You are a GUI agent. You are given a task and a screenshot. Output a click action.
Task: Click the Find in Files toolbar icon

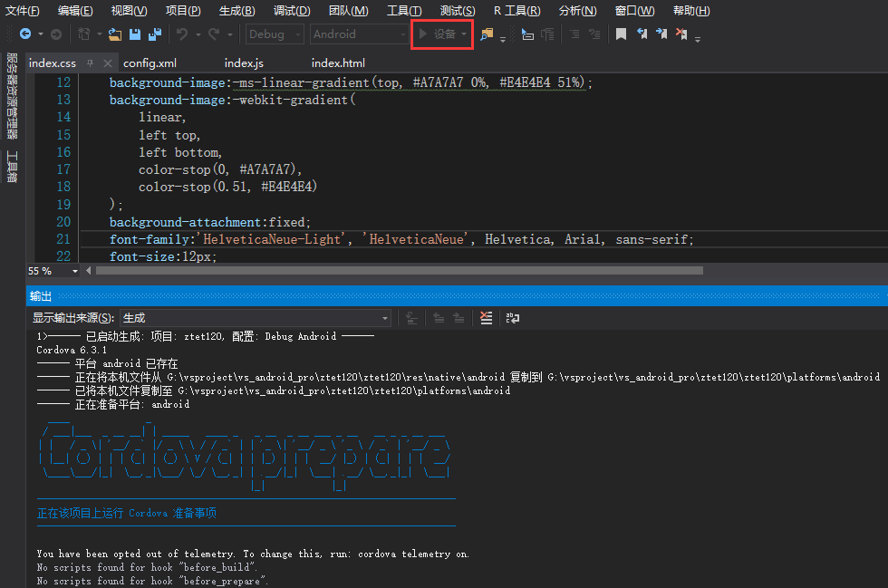point(487,34)
